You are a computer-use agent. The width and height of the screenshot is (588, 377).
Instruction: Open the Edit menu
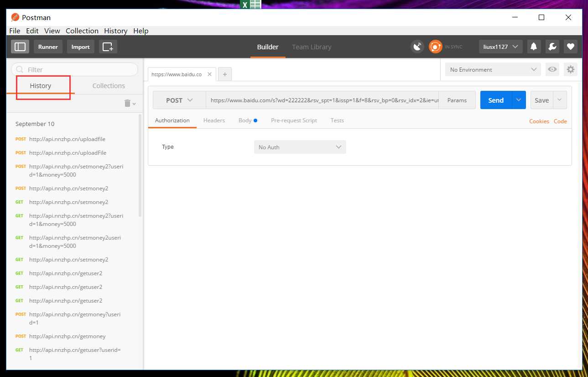(32, 31)
